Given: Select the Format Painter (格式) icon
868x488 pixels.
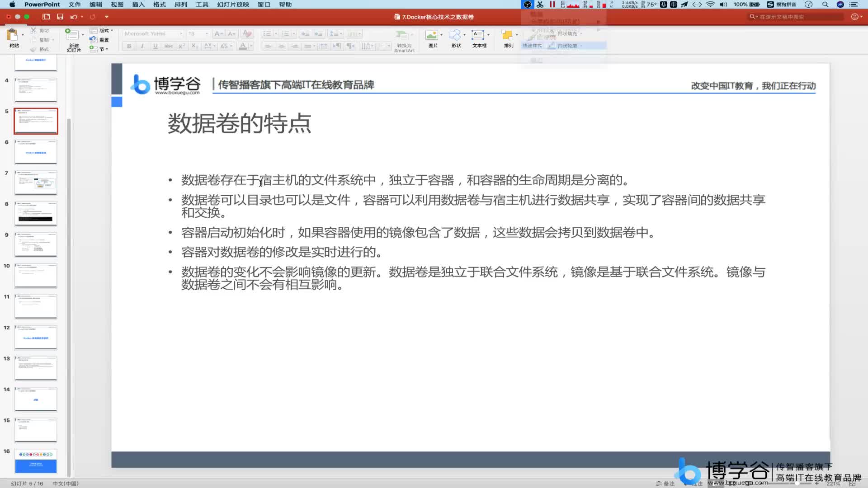Looking at the screenshot, I should coord(34,49).
